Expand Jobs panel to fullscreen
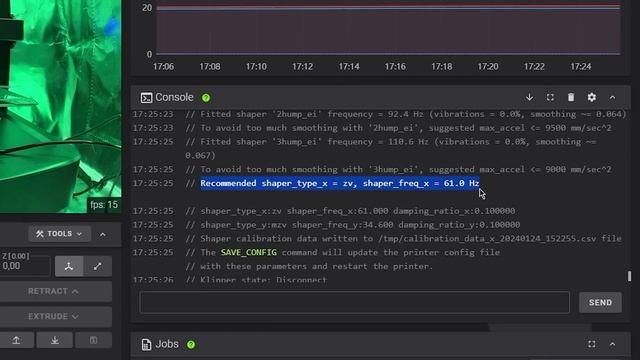640x360 pixels. pos(592,344)
